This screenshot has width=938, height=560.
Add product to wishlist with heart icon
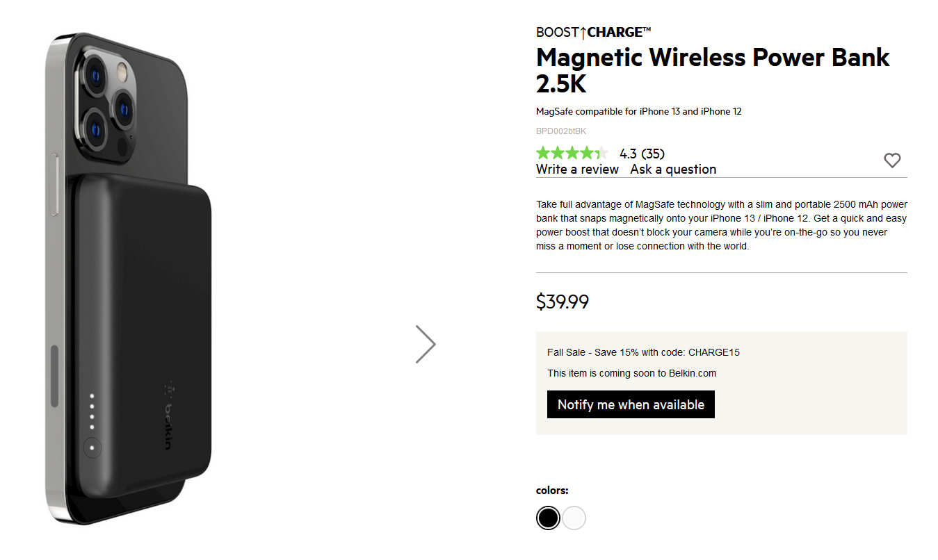click(892, 160)
